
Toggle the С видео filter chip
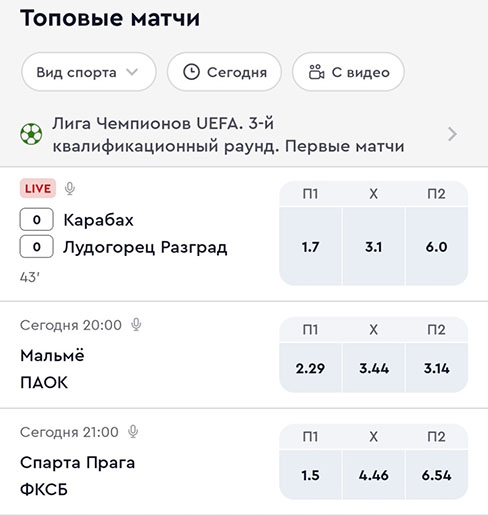pyautogui.click(x=348, y=72)
